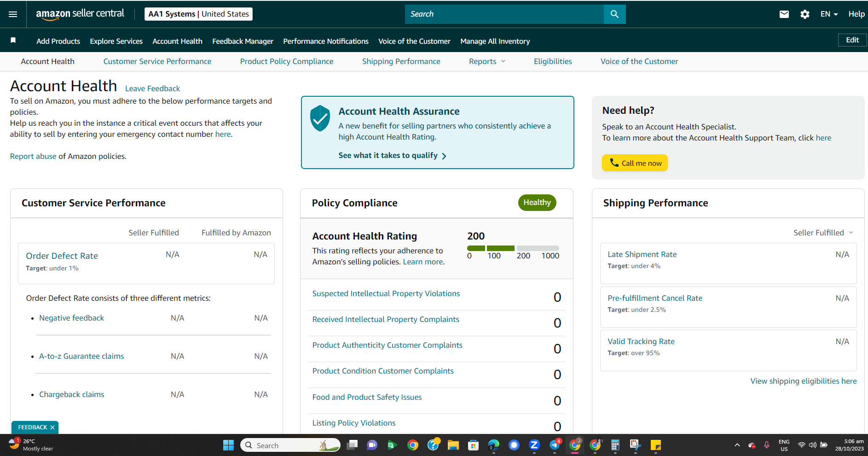
Task: Open Sticky Notes from the taskbar
Action: tap(656, 445)
